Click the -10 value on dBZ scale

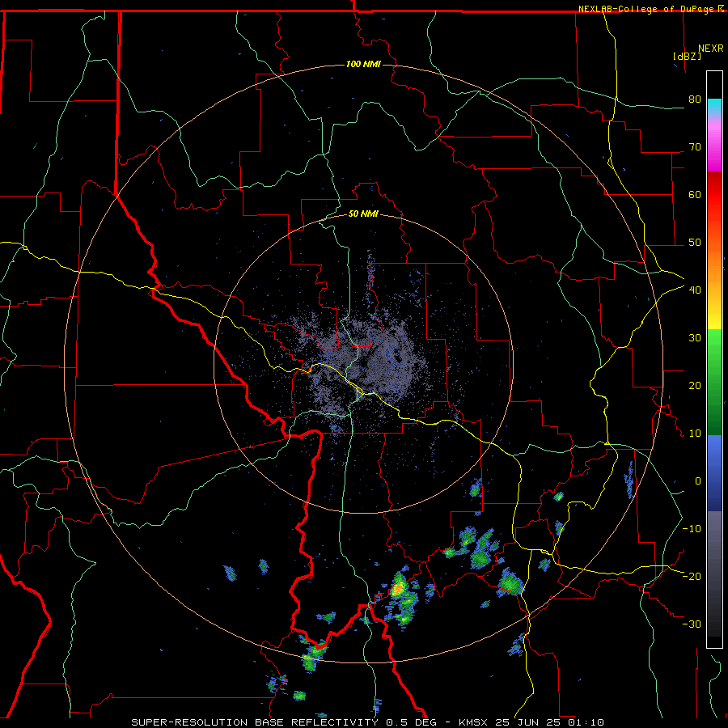tap(692, 528)
